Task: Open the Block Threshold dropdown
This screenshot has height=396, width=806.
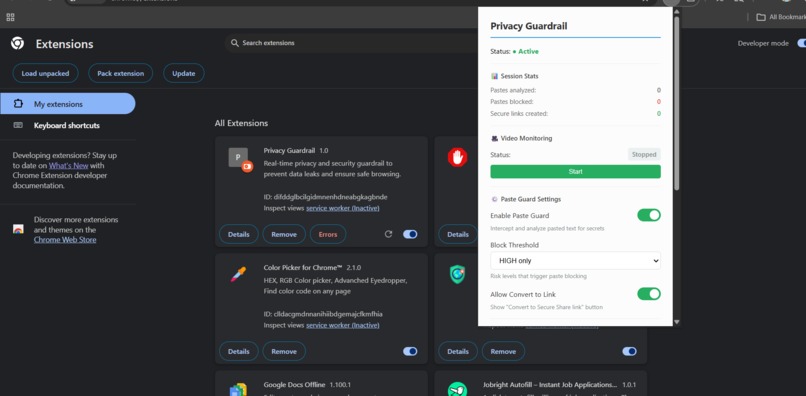Action: pos(575,261)
